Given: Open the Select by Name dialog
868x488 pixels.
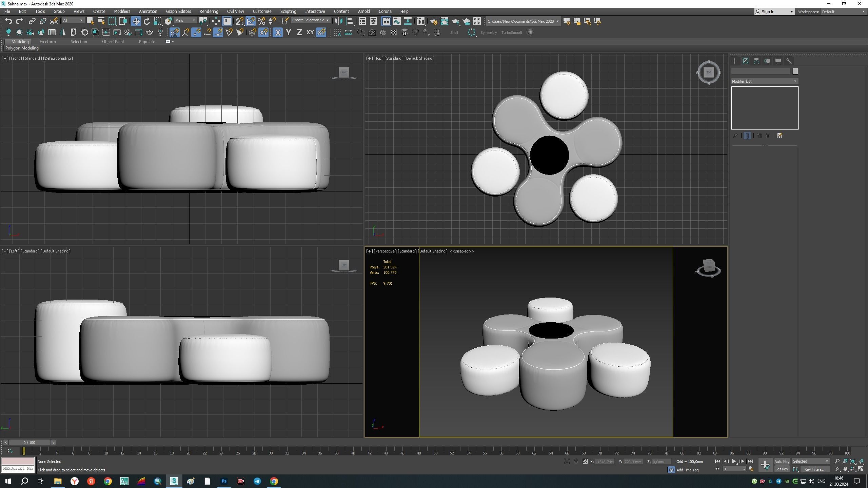Looking at the screenshot, I should 101,21.
